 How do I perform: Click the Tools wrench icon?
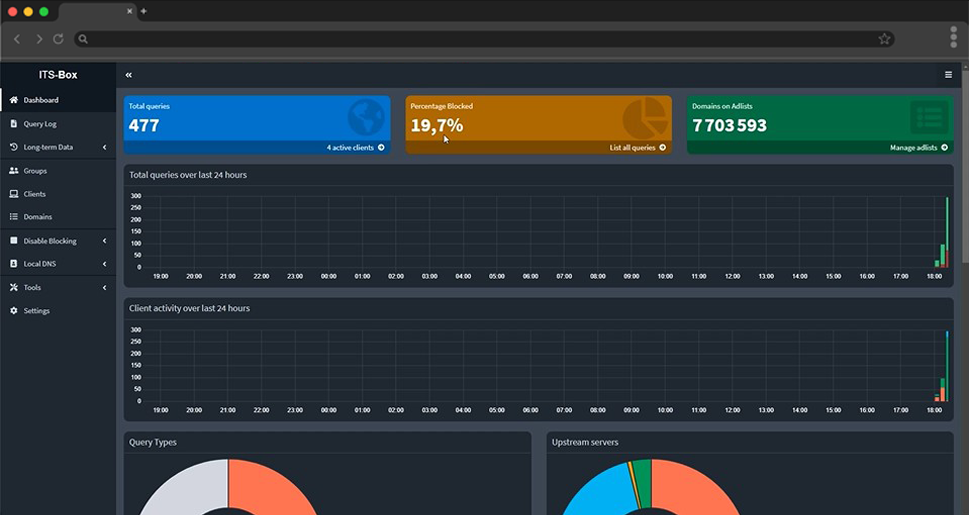14,287
